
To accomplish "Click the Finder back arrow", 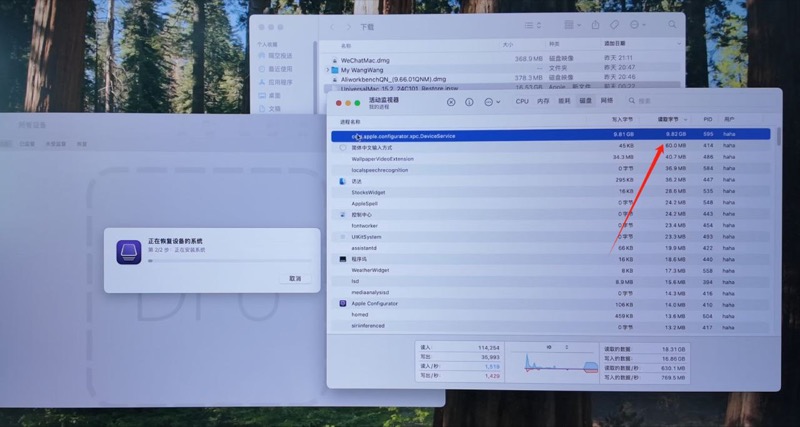I will (x=334, y=26).
